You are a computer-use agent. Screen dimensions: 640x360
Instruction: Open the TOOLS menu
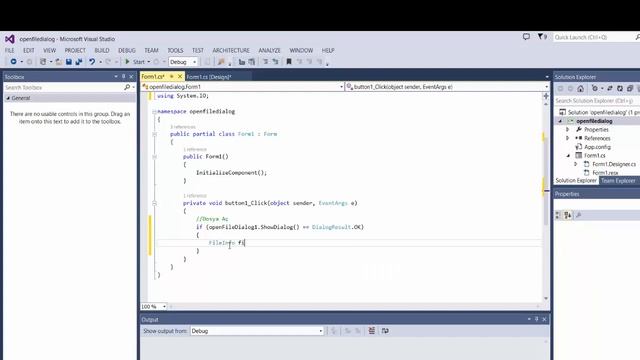pyautogui.click(x=175, y=50)
